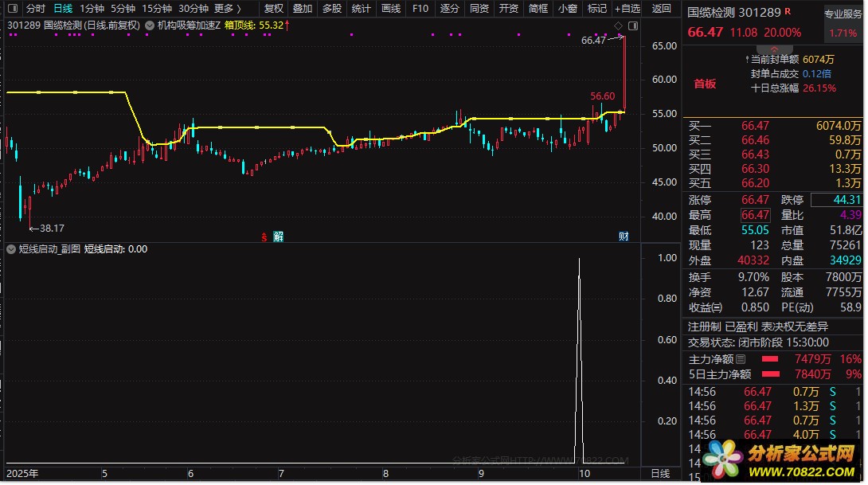868x485 pixels.
Task: Click the 交易状态: 闭市阶段 status line
Action: coord(758,342)
